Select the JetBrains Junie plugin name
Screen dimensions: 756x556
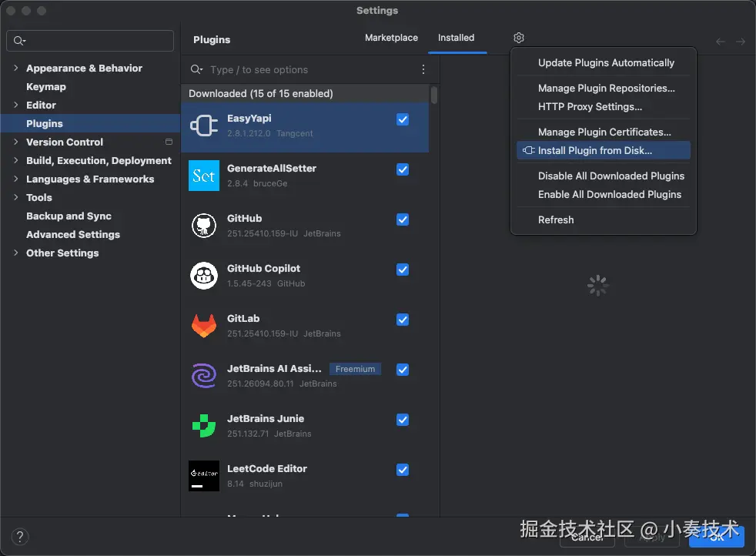266,419
